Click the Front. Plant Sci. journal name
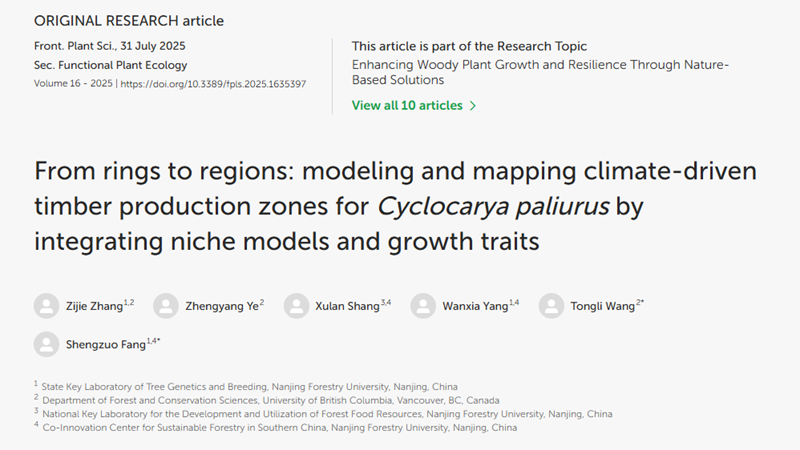 pos(70,46)
